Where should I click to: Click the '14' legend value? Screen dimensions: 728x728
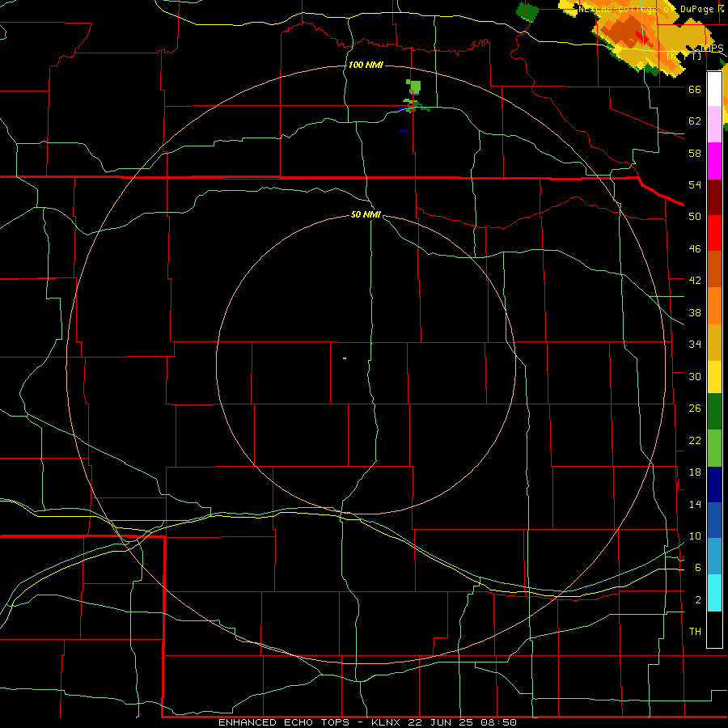pos(695,504)
